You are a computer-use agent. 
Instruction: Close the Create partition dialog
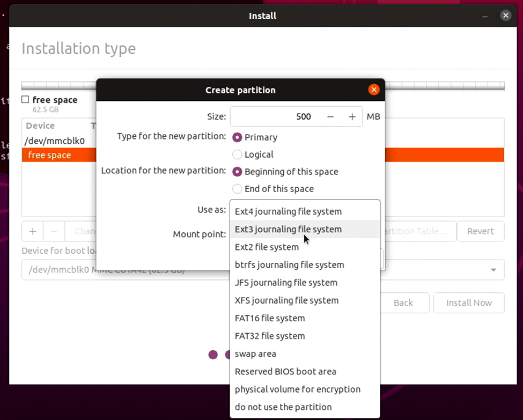click(x=373, y=90)
